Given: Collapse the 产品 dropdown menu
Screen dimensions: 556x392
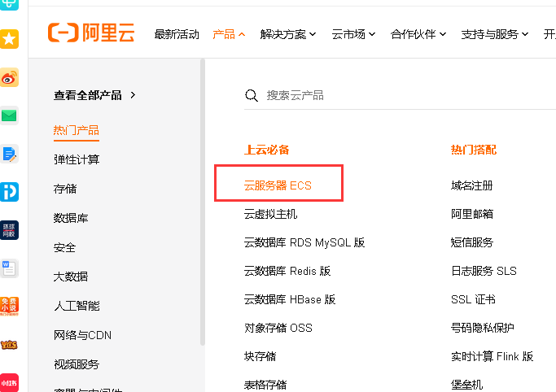Looking at the screenshot, I should pos(229,34).
